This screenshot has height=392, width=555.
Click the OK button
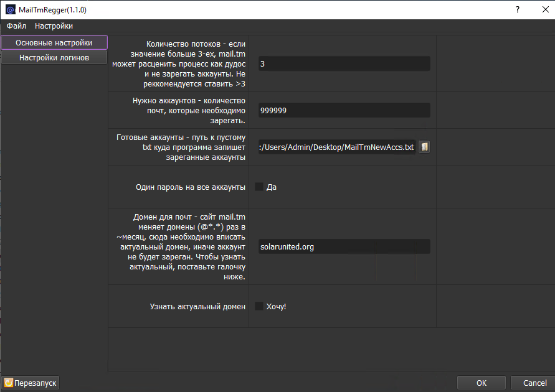pyautogui.click(x=481, y=383)
